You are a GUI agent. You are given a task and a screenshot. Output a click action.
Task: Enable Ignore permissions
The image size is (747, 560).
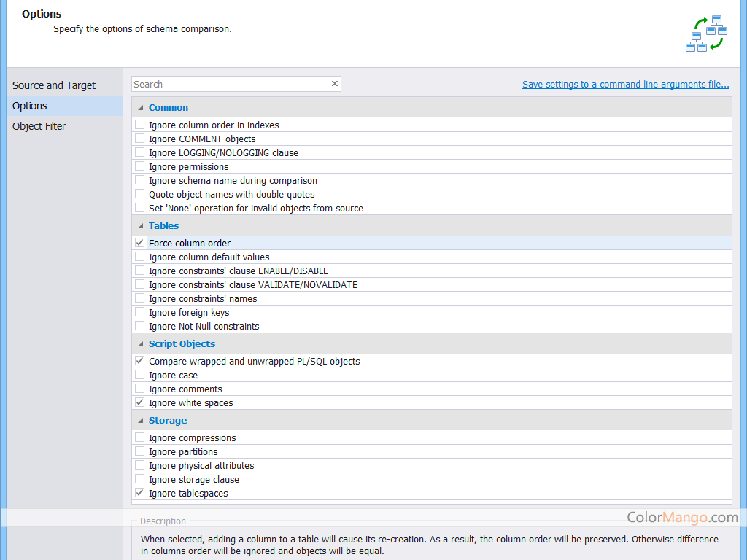(139, 166)
